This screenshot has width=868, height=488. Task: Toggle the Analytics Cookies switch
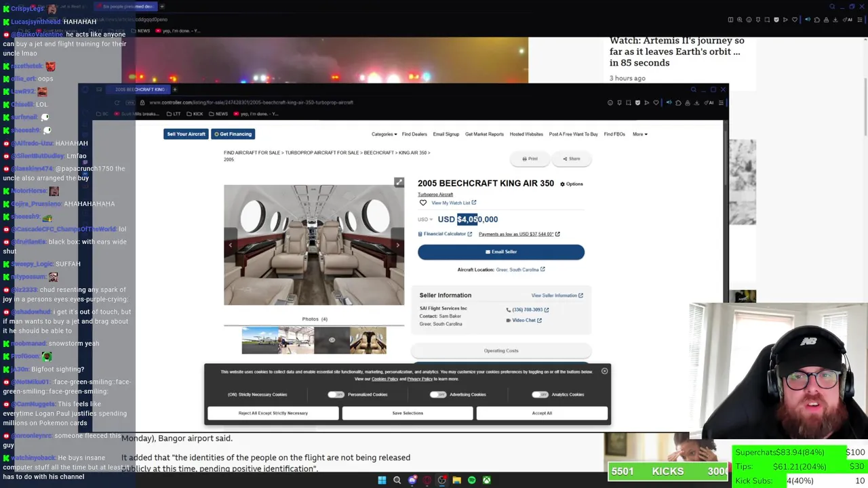[540, 394]
